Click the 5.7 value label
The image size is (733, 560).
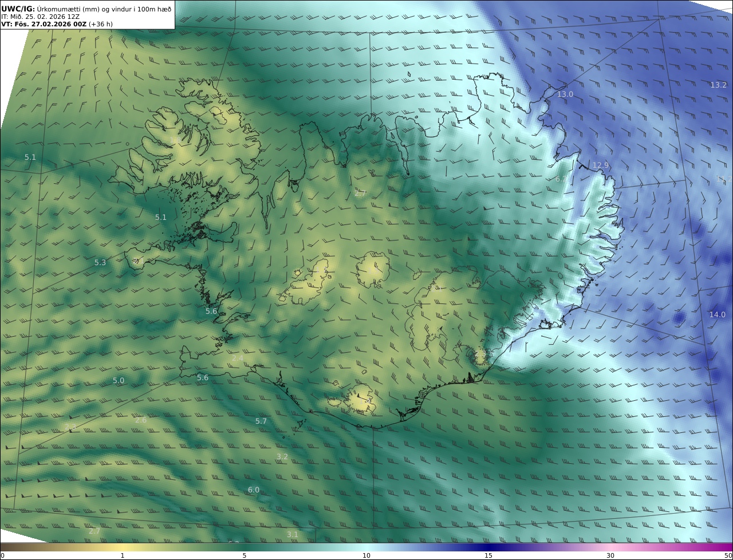261,421
